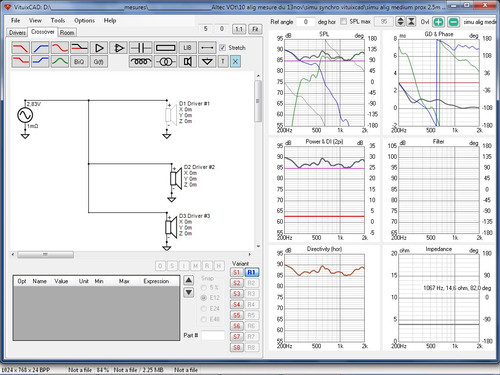Click the Part # input field
500x375 pixels.
213,335
